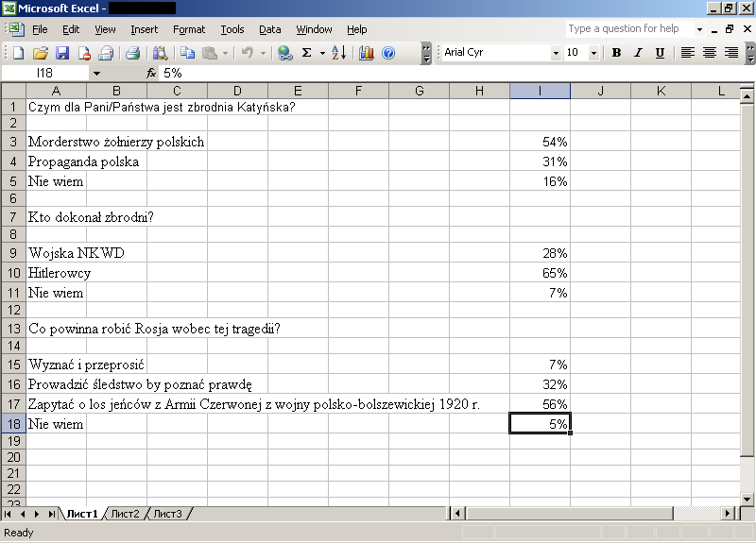Open the Format menu
Screen dimensions: 756x543
[189, 29]
